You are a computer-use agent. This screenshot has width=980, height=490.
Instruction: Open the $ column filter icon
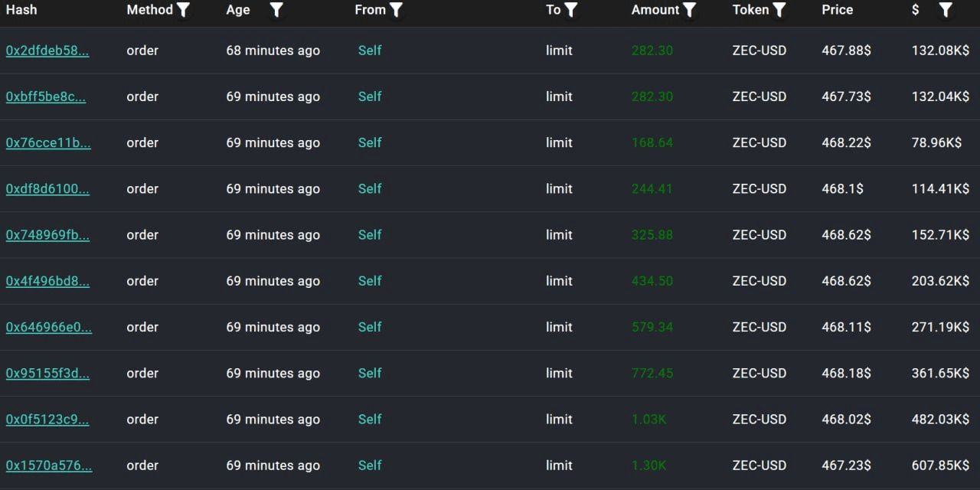coord(946,10)
